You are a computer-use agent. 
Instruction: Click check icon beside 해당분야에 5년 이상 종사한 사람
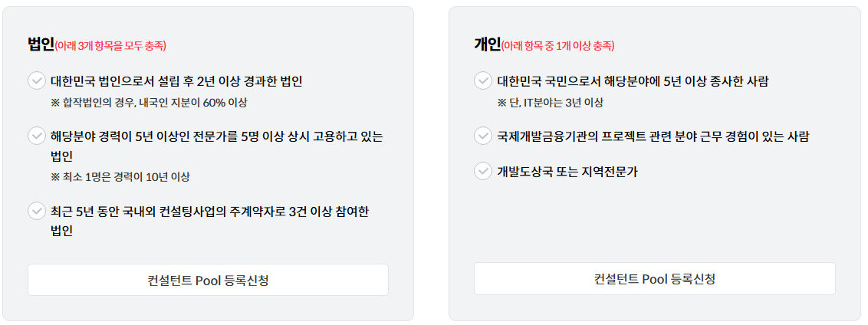483,80
